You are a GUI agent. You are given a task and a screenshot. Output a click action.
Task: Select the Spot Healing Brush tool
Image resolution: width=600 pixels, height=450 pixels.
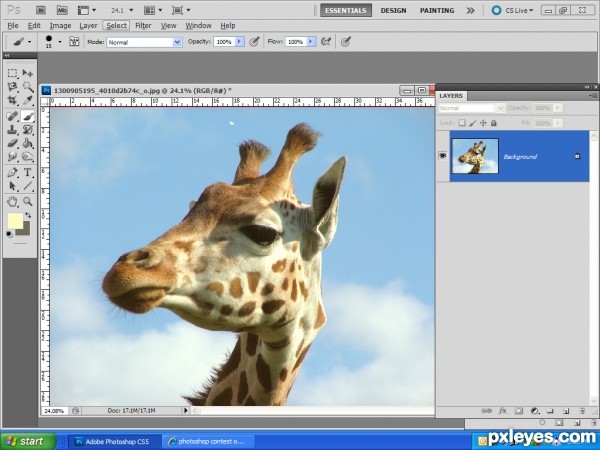point(13,116)
